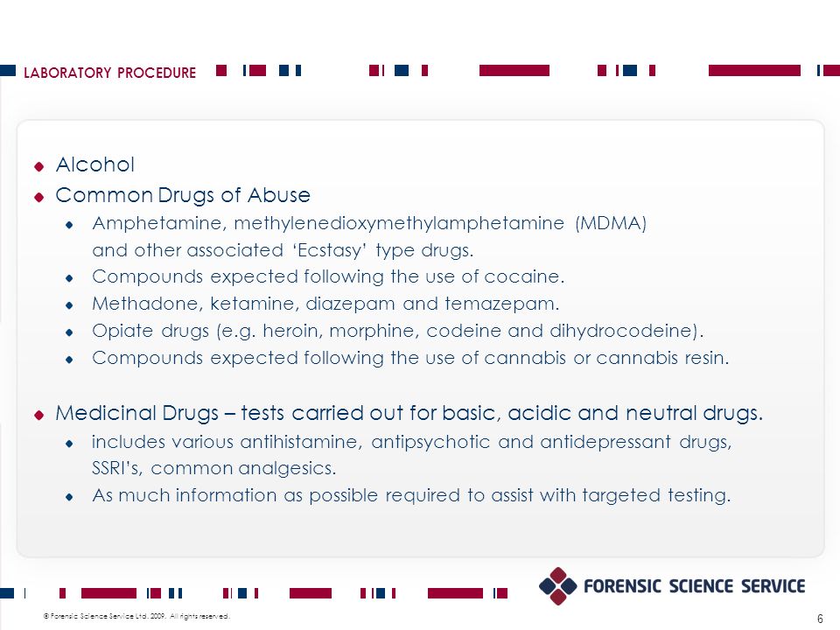The width and height of the screenshot is (840, 630).
Task: Click the Medicinal Drugs heading text
Action: pos(409,413)
